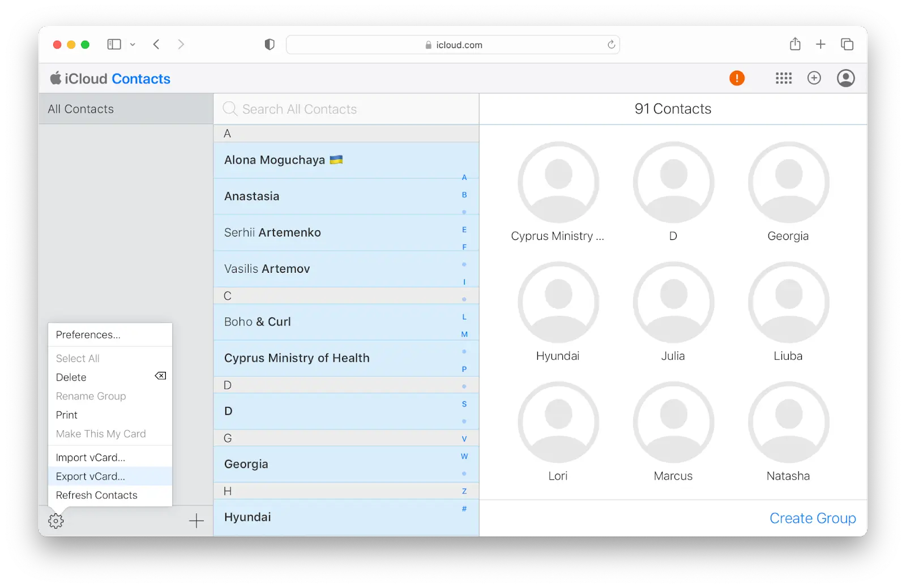Jump to letter M in index
Viewport: 906px width, 588px height.
(x=464, y=334)
